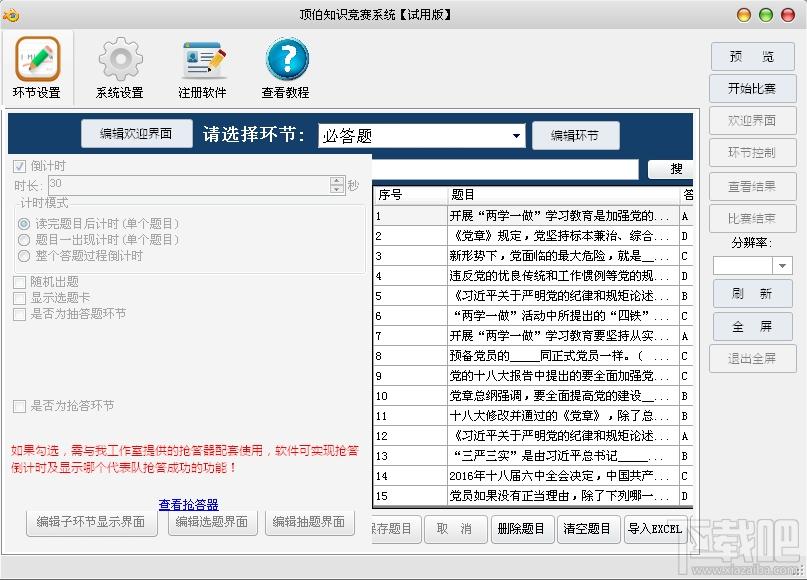Viewport: 807px width, 580px height.
Task: Click the 搜 search button
Action: [x=671, y=169]
